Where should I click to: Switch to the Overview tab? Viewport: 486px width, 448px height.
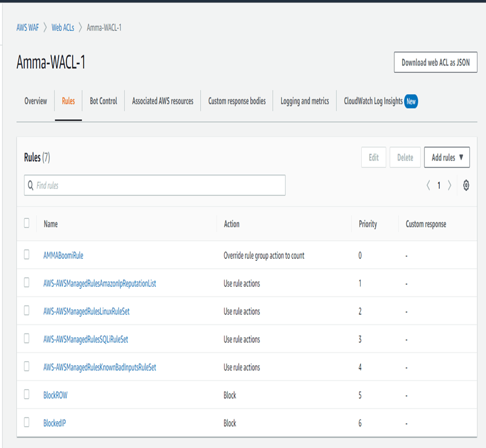point(36,101)
